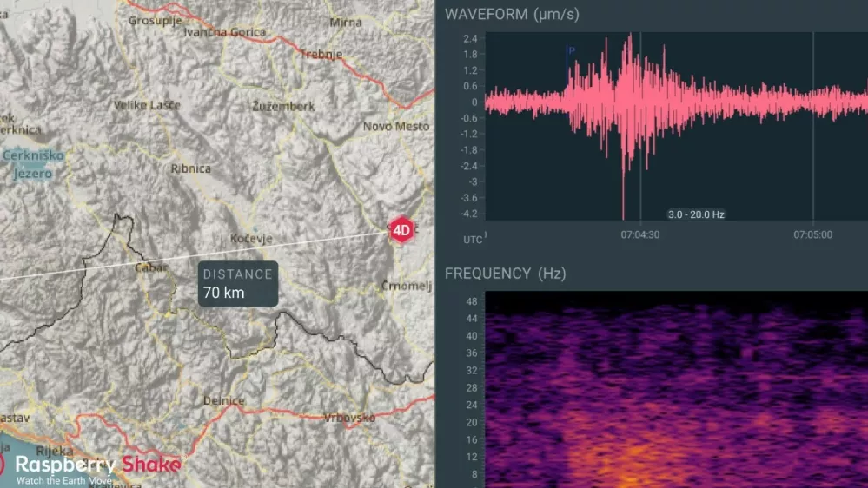Click the Kočevje town label on map

(x=251, y=238)
